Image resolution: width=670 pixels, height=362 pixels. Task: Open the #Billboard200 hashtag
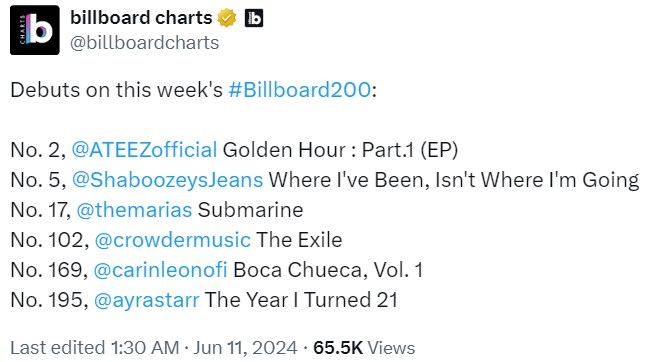pyautogui.click(x=300, y=90)
